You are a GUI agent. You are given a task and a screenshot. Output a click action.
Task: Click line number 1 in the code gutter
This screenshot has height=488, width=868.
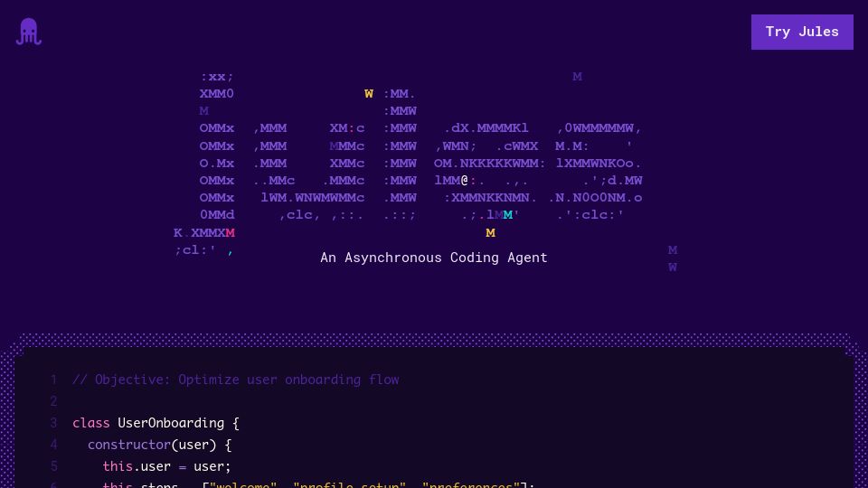point(53,380)
